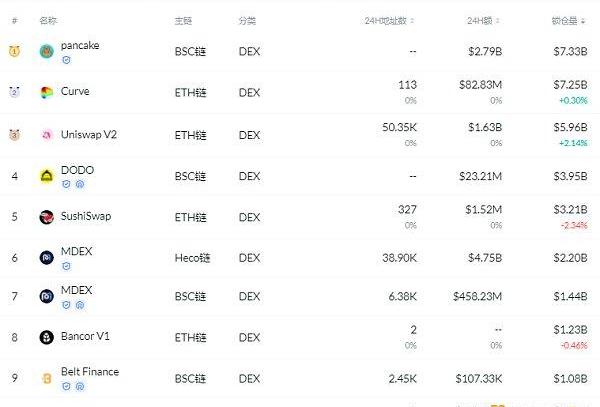Sort by 24H volume column arrows
The width and height of the screenshot is (600, 407).
497,21
